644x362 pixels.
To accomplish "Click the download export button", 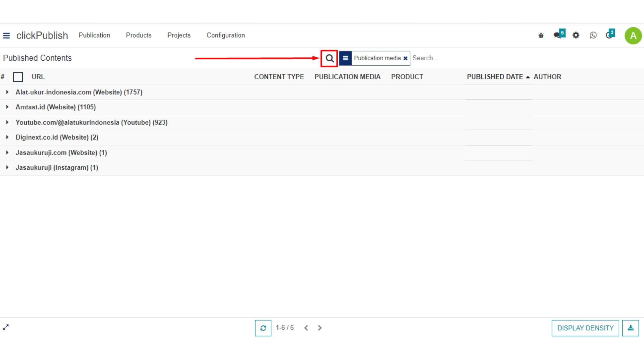I will coord(630,328).
